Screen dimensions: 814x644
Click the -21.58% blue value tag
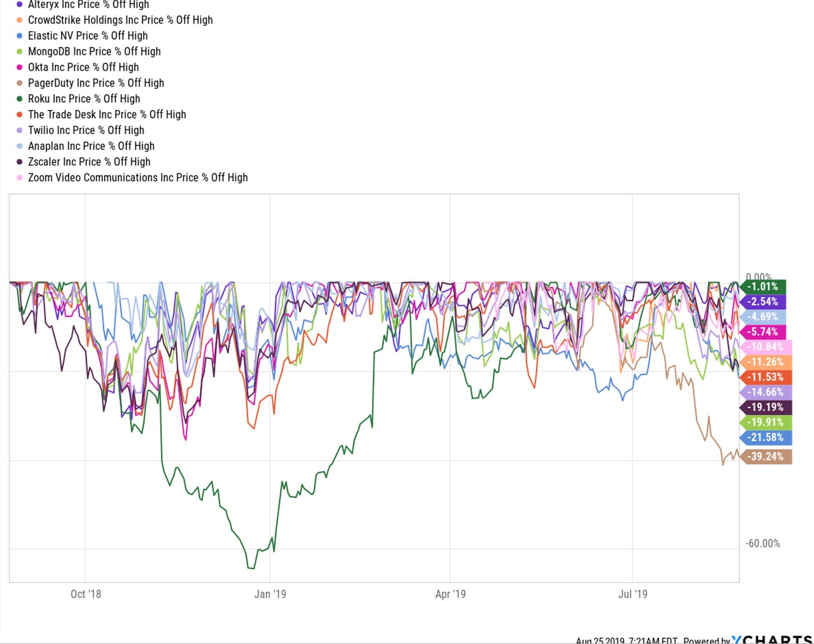point(765,438)
